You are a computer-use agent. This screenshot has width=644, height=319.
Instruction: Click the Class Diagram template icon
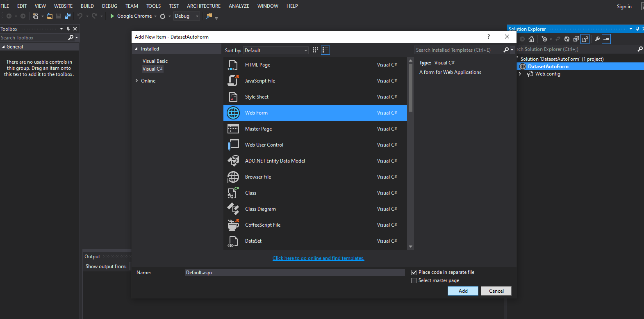[233, 209]
